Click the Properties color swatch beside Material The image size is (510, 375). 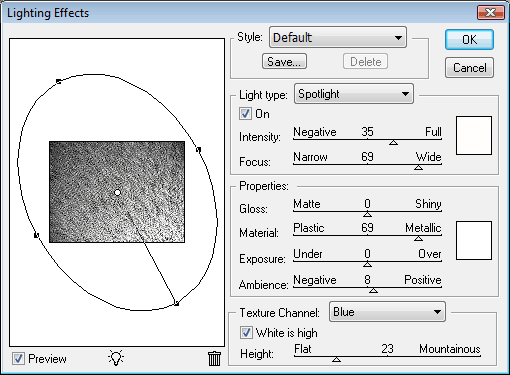pyautogui.click(x=474, y=240)
